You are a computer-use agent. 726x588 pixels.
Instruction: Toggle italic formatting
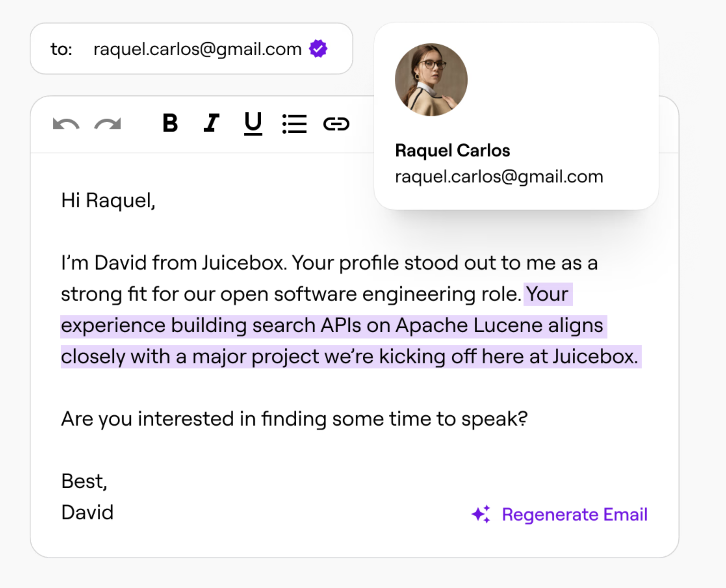click(211, 123)
